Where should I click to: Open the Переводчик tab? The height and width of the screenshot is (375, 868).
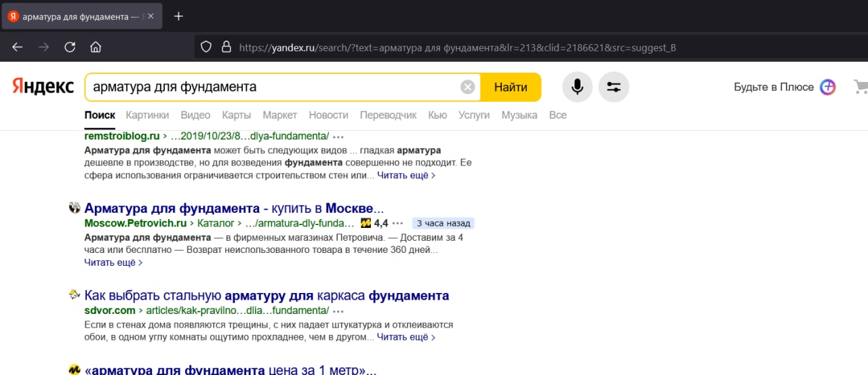388,115
